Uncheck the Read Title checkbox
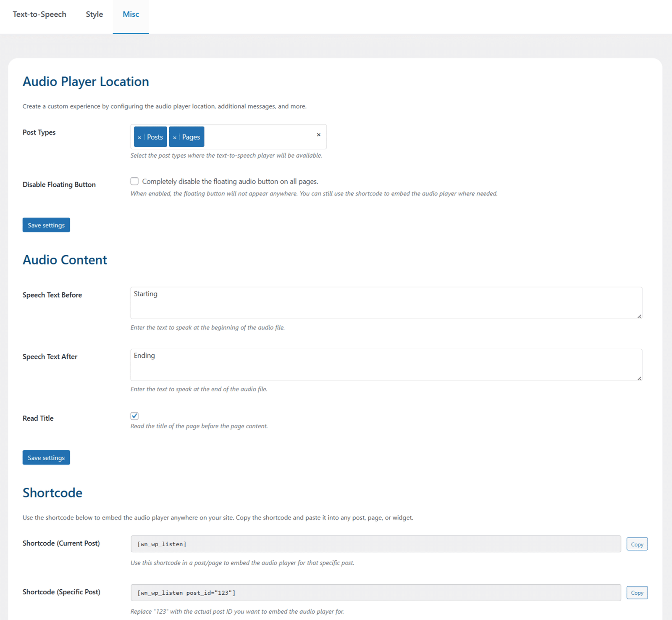 tap(134, 416)
